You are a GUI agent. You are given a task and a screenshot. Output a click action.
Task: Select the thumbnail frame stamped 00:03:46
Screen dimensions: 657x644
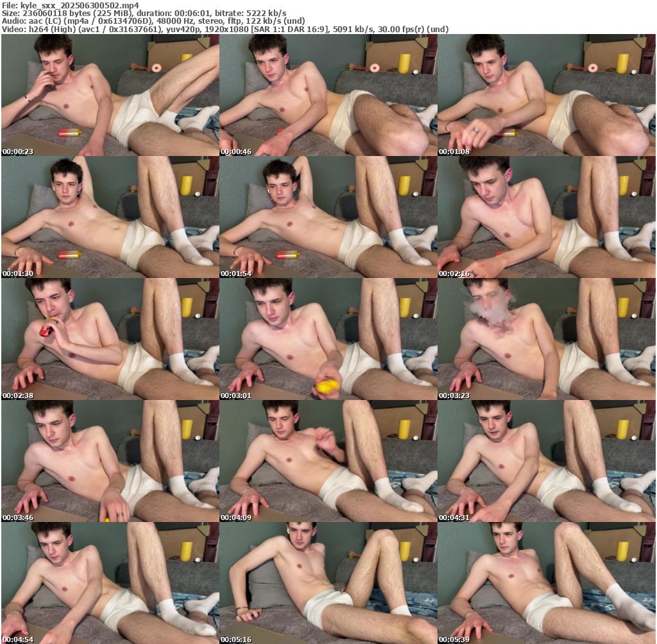[110, 461]
